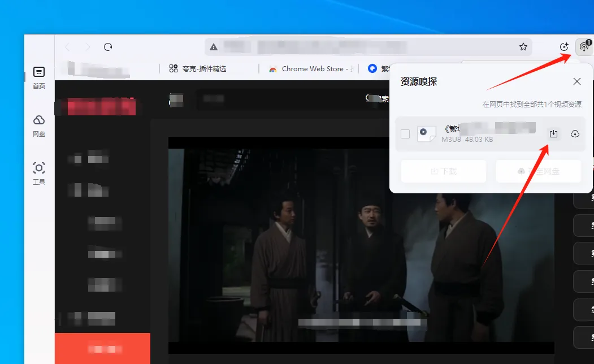
Task: Click the video play-plus icon beside the address bar
Action: pos(564,46)
